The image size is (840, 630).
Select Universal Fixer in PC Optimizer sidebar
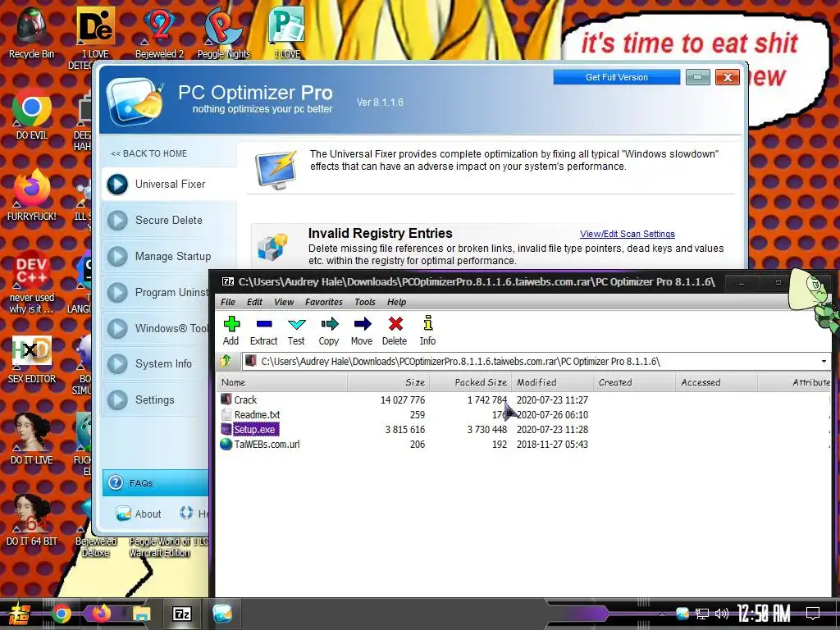[x=169, y=185]
